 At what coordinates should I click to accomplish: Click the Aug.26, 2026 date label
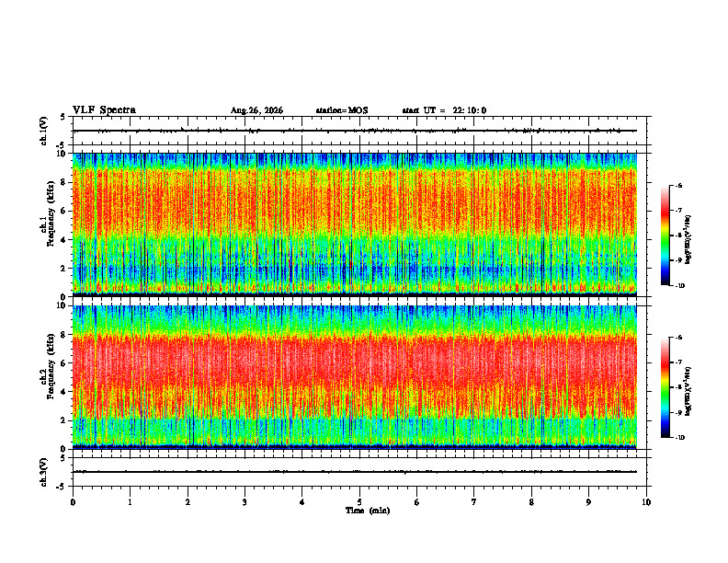[x=256, y=110]
